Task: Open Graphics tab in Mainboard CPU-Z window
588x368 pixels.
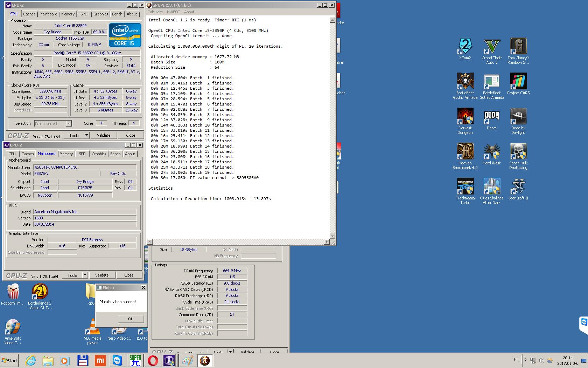Action: coord(99,154)
